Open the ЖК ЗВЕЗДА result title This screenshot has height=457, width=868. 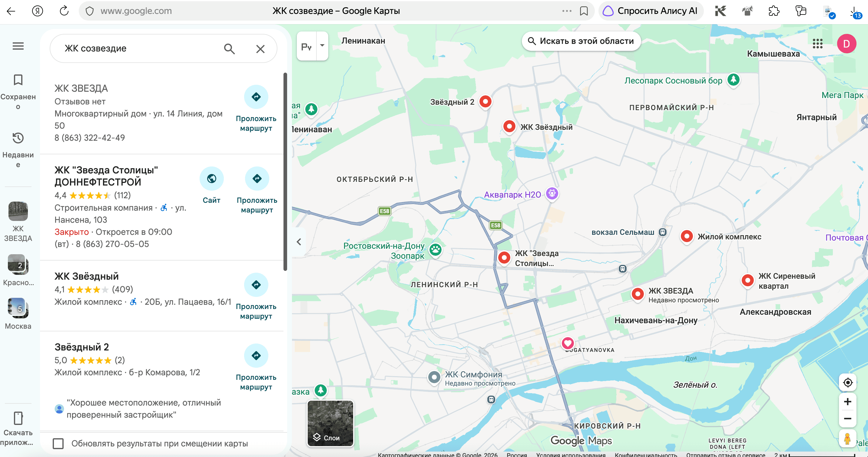point(81,88)
